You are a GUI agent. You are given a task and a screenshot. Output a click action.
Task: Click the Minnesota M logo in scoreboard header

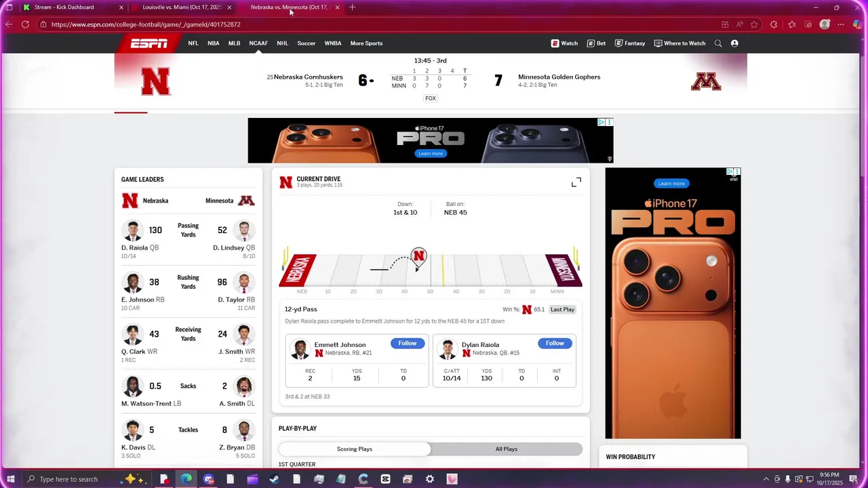(706, 82)
